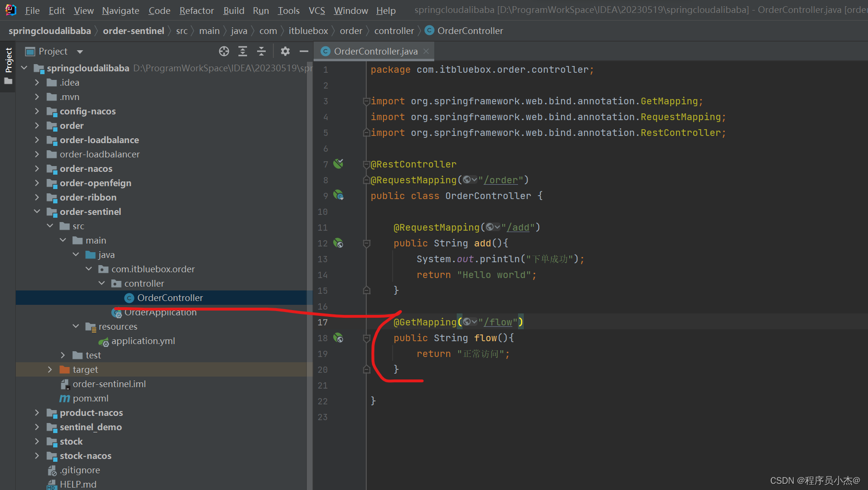The width and height of the screenshot is (868, 490).
Task: Expand the target folder
Action: tap(50, 369)
